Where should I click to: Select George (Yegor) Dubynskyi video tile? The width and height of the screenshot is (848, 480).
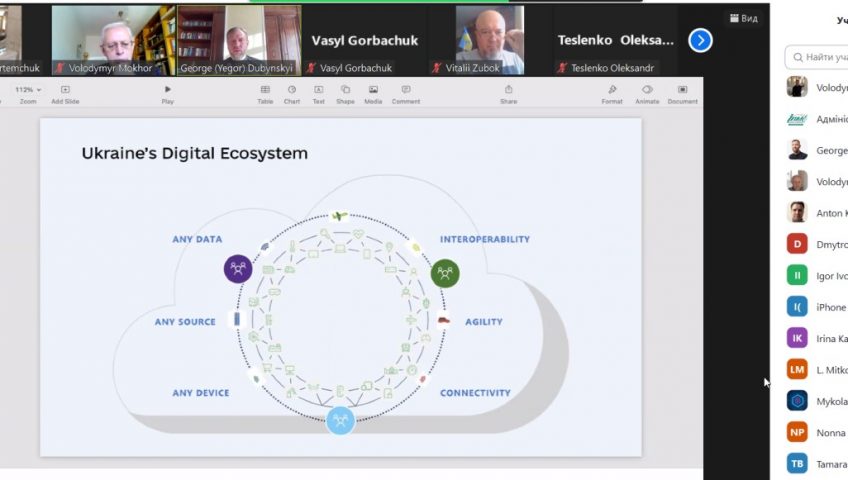pos(239,40)
